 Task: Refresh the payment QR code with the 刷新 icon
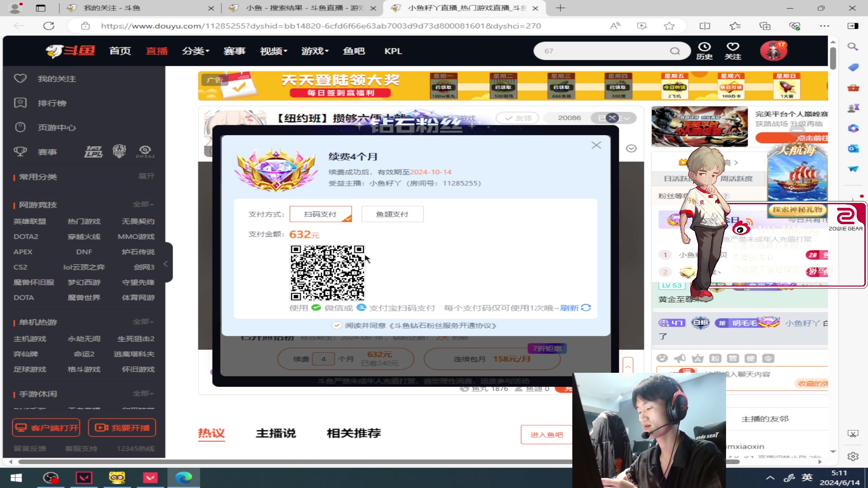click(586, 308)
